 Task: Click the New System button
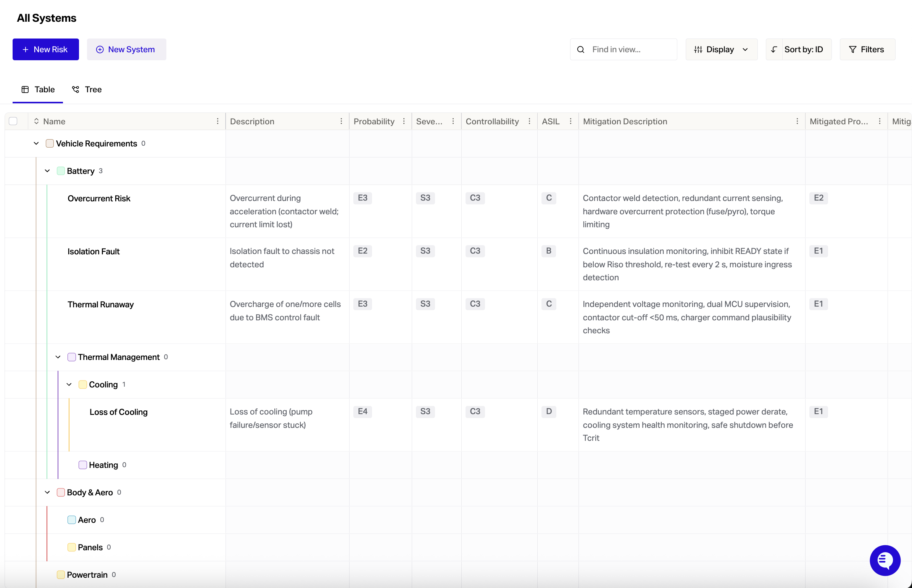[126, 50]
